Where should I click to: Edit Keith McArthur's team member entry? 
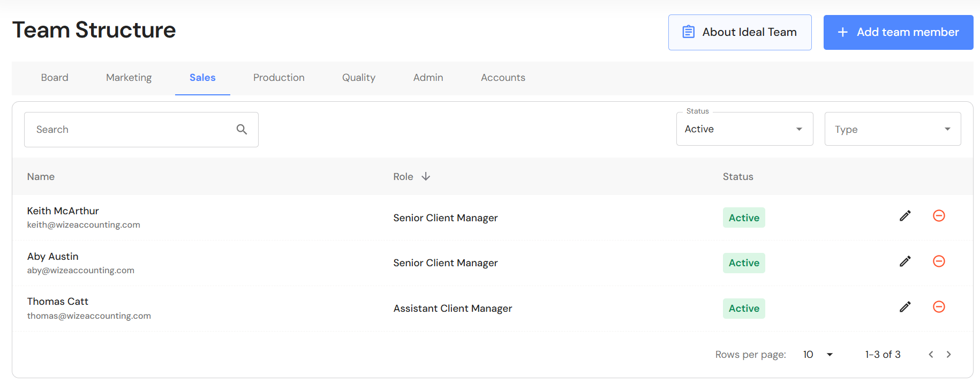coord(905,216)
